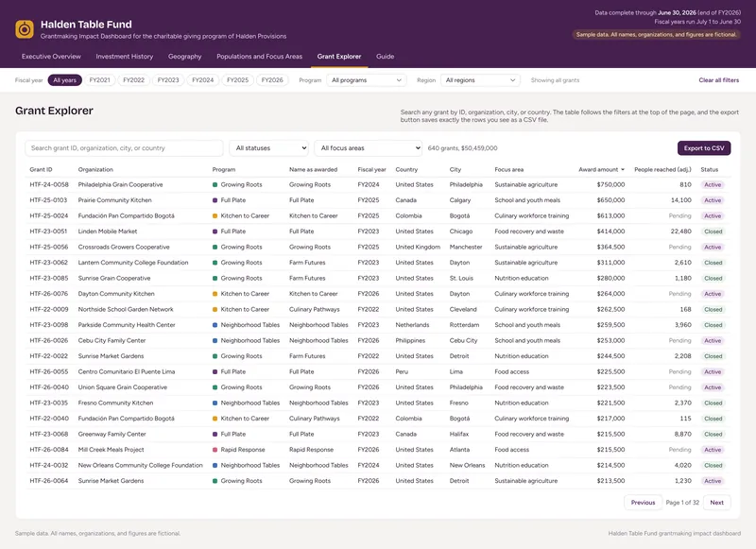Click Closed status badge for Linden Mobile Market

713,232
